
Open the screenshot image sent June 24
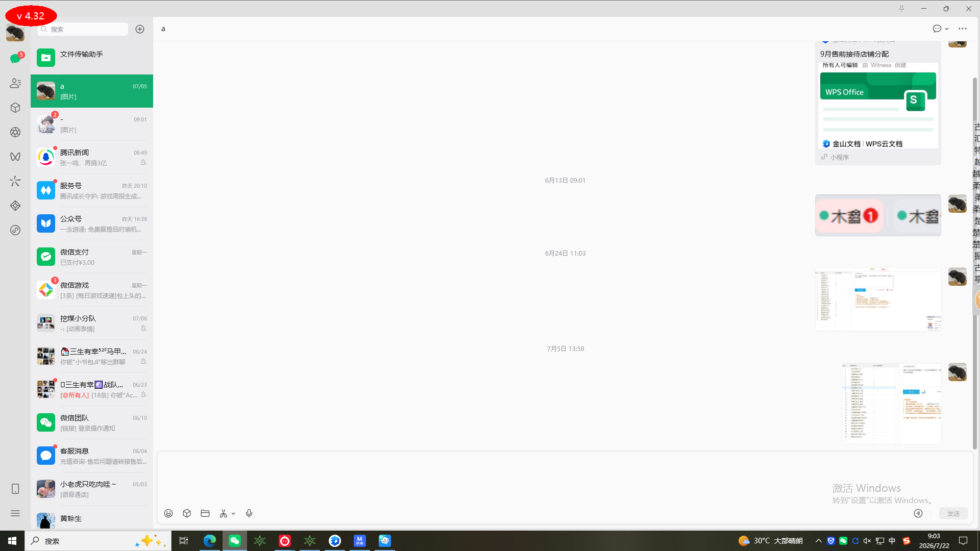point(878,299)
